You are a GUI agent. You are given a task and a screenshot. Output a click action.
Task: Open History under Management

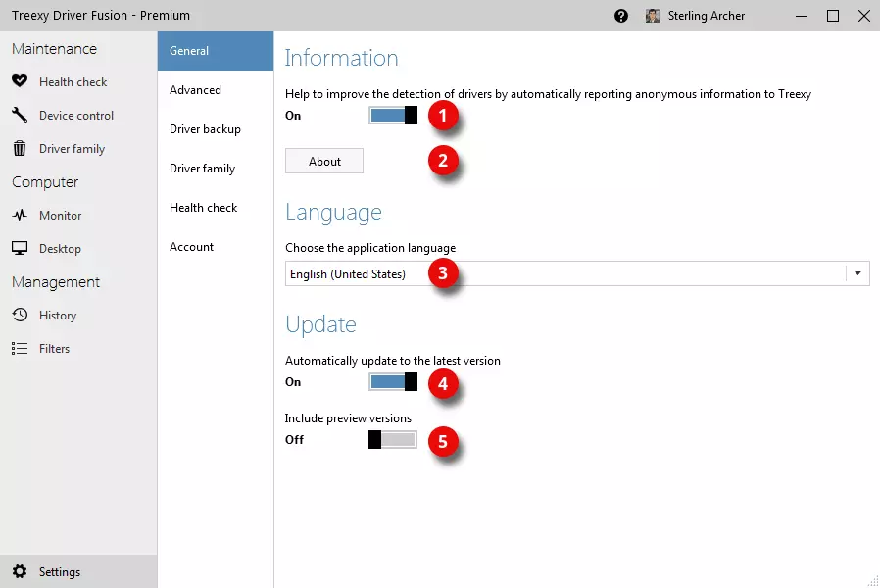[78, 315]
